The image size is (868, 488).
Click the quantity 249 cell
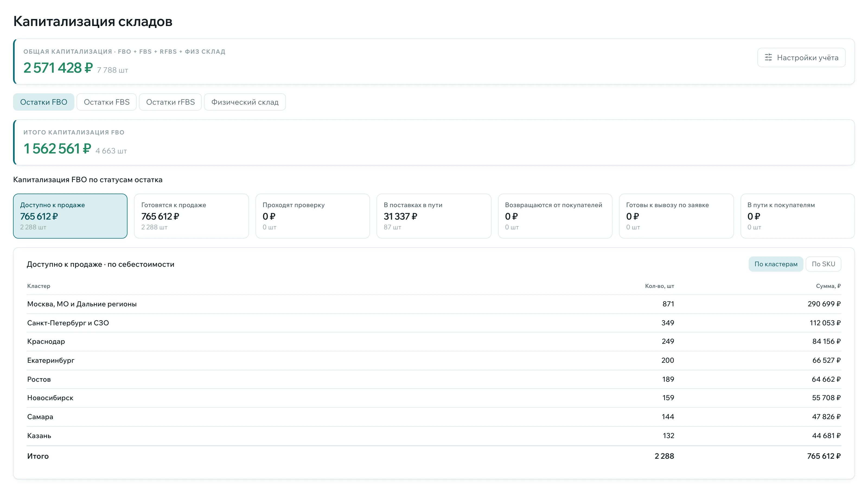(668, 342)
